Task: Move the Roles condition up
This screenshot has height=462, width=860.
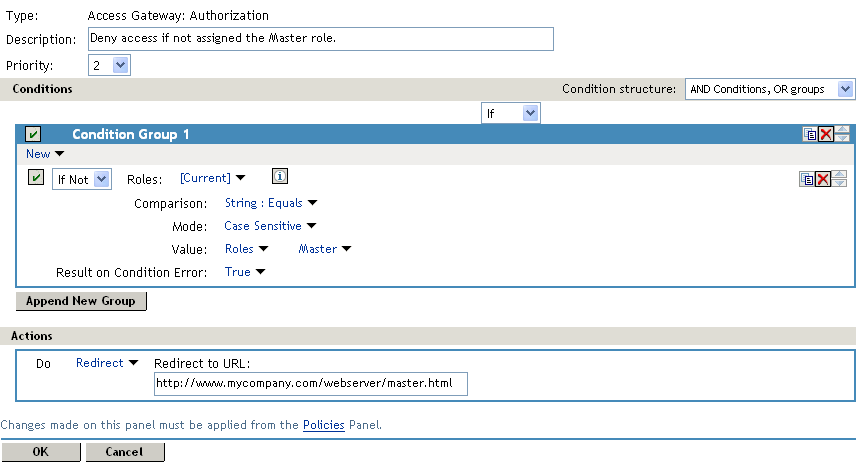Action: point(840,174)
